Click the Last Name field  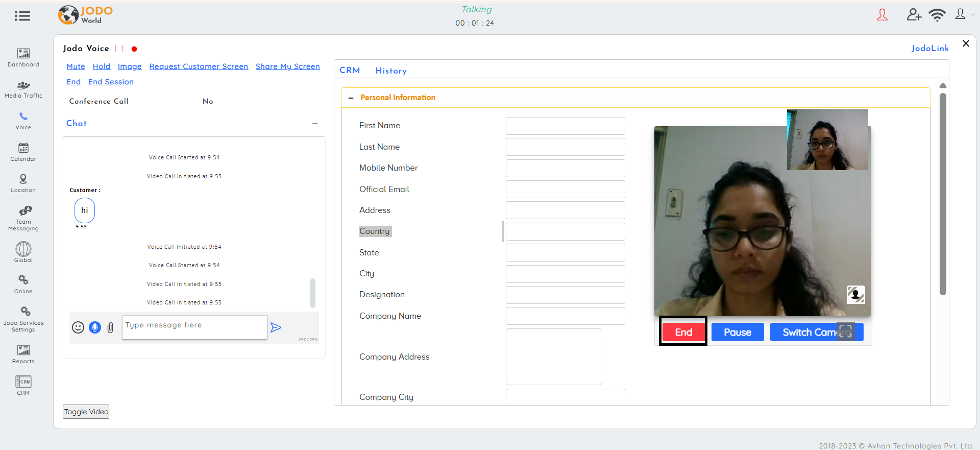[x=566, y=147]
